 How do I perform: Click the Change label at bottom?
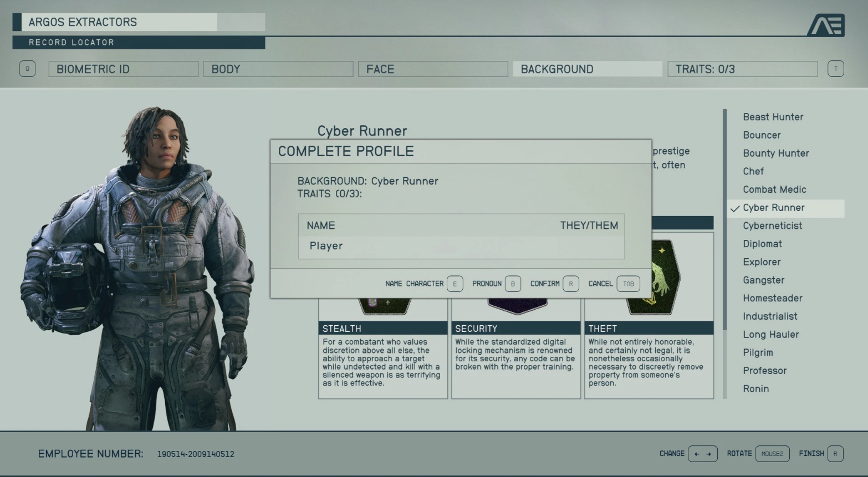pos(672,453)
